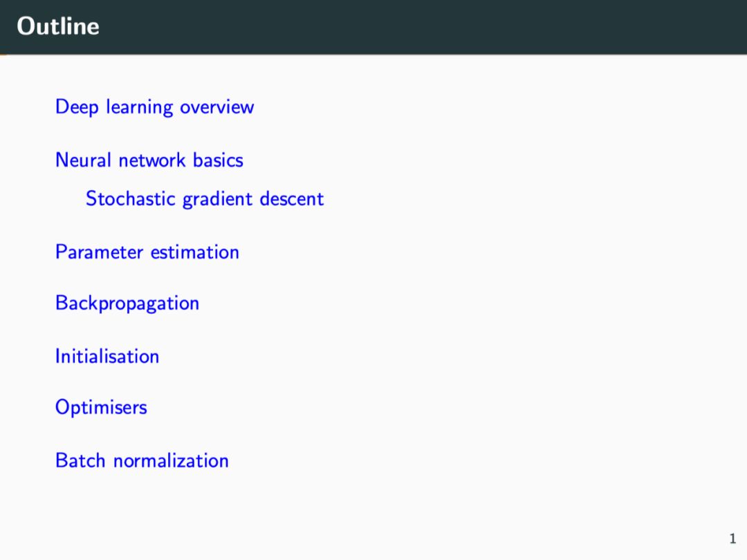Screen dimensions: 747x560
Task: Open the Initialisation section link
Action: pos(107,356)
